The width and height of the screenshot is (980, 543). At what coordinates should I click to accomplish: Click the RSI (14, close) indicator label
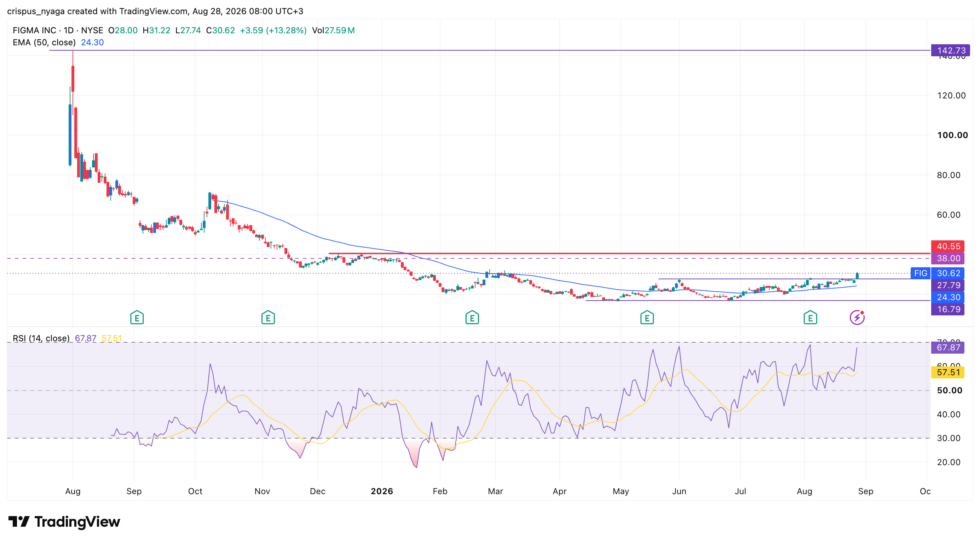click(x=41, y=338)
